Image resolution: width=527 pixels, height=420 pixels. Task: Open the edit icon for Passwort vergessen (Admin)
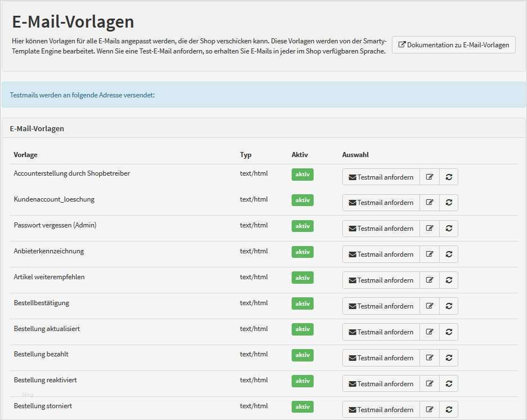coord(430,228)
